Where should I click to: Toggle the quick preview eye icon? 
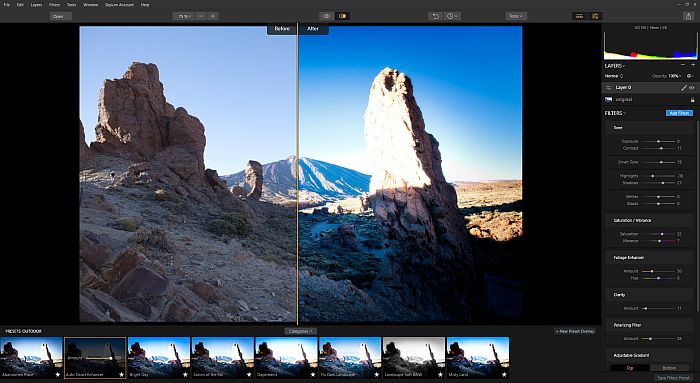tap(327, 16)
